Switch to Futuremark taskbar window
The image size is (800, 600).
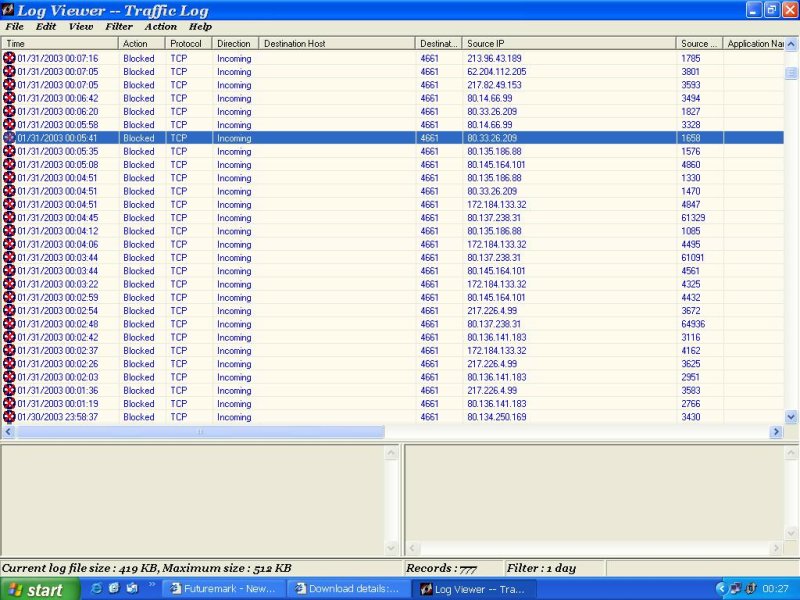224,589
